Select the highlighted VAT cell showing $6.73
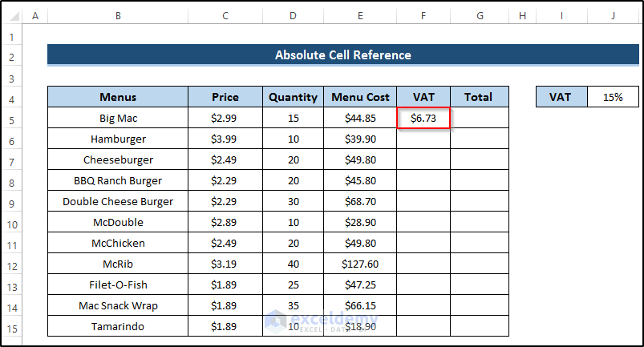Image resolution: width=644 pixels, height=347 pixels. pyautogui.click(x=423, y=119)
